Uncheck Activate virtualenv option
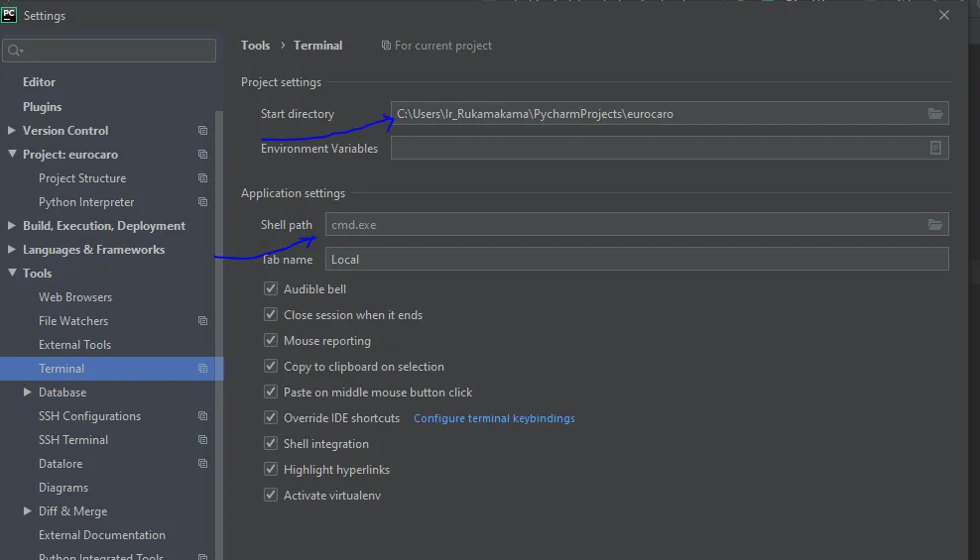 pyautogui.click(x=271, y=496)
